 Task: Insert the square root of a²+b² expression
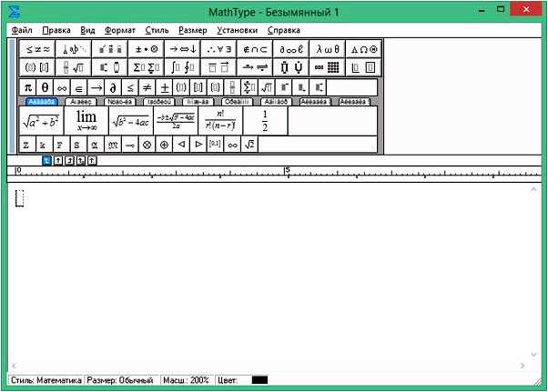[x=41, y=120]
